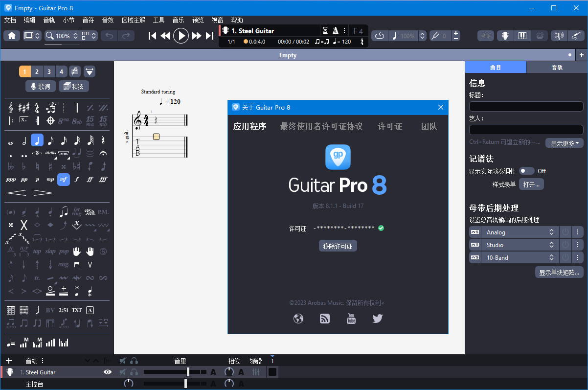Select the mezzo-forte (mf) dynamic

(x=63, y=180)
